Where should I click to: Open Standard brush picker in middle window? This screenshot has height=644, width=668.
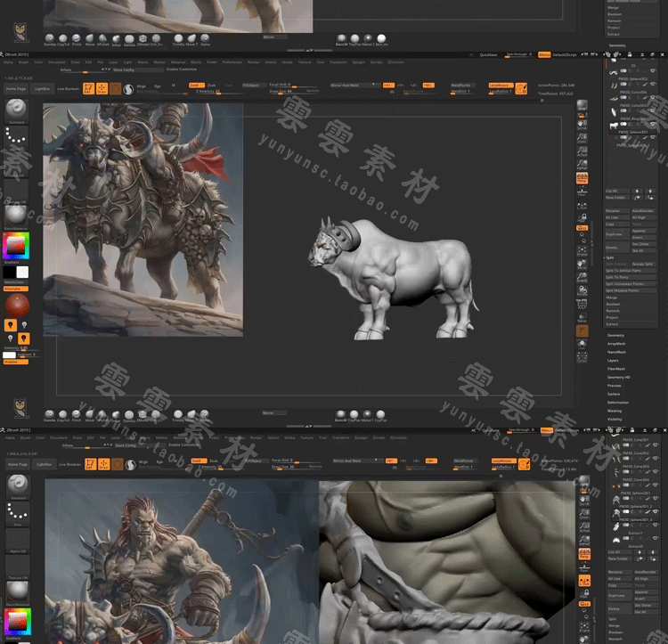click(16, 110)
